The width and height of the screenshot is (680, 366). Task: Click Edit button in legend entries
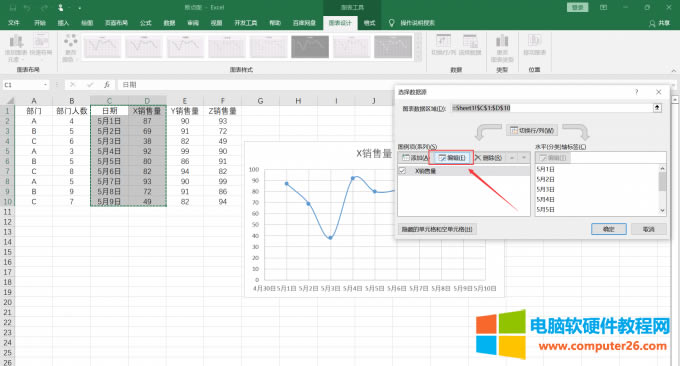tap(451, 158)
